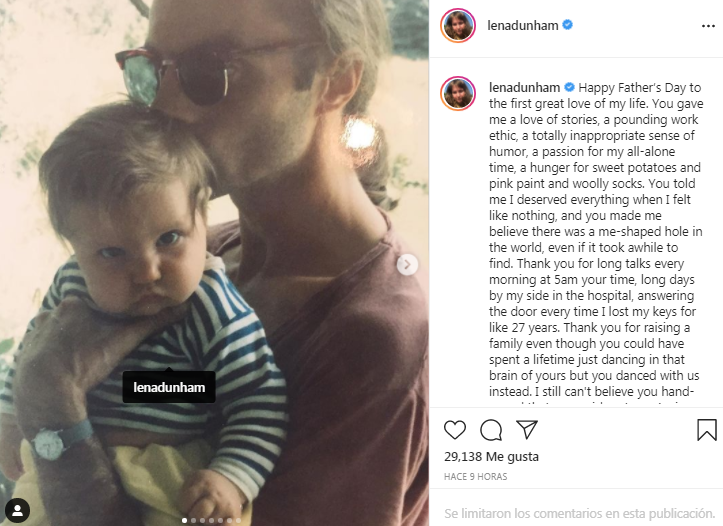Open lenadunham username in caption
723x526 pixels.
[x=525, y=87]
